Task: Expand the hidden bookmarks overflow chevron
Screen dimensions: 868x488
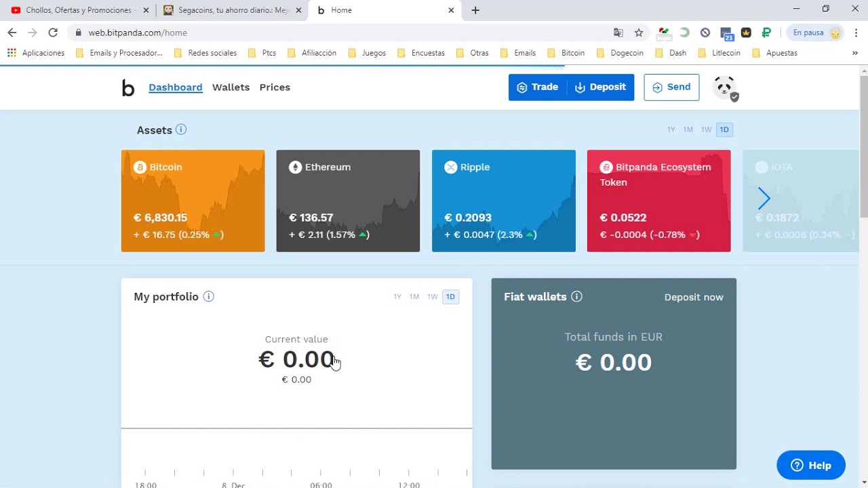Action: [x=854, y=53]
